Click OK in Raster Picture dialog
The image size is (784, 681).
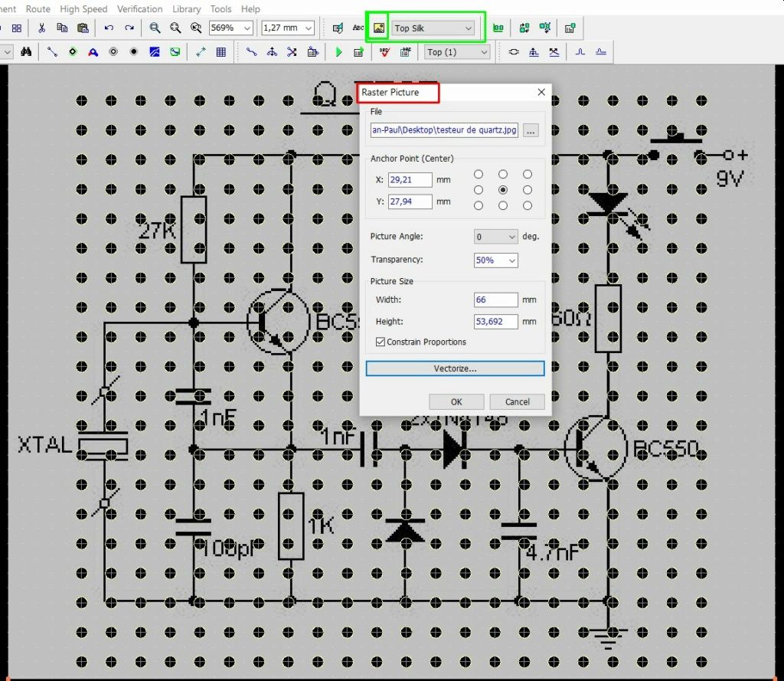456,402
